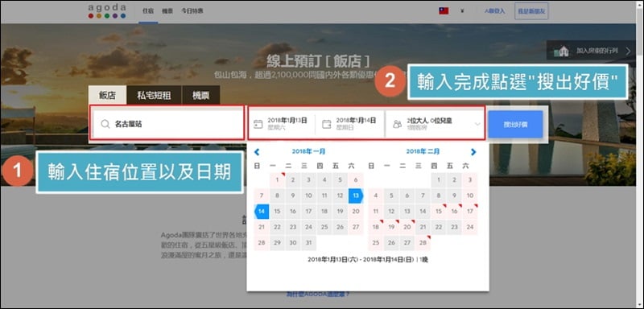
Task: Select February 14 in the calendar
Action: tap(423, 212)
